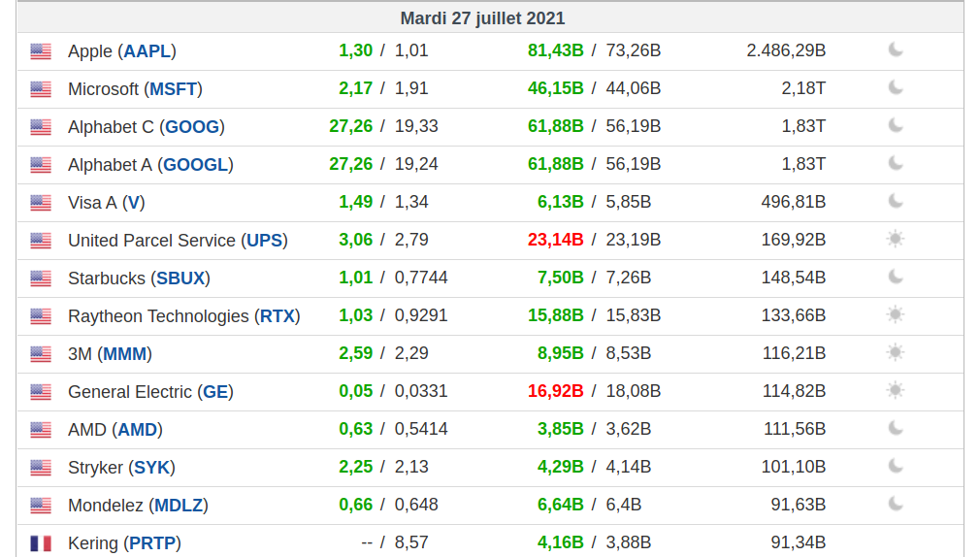Click the moon icon in the Stryker row
This screenshot has height=557, width=980.
click(x=896, y=466)
